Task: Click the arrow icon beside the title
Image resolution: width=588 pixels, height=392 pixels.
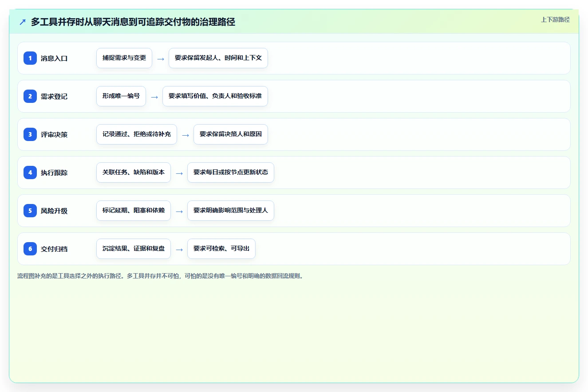Action: tap(23, 22)
